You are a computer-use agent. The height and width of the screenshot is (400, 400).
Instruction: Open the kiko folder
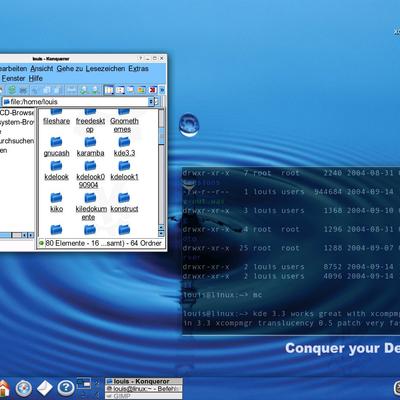[x=56, y=203]
